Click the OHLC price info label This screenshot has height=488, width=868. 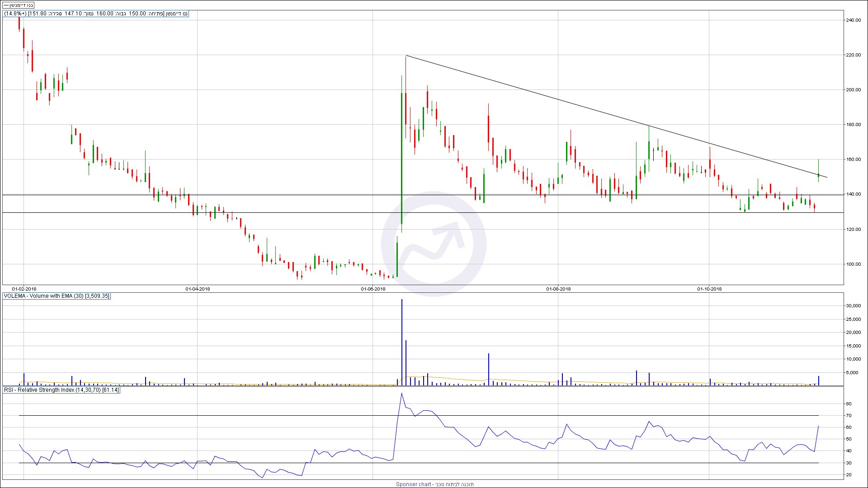tap(96, 14)
